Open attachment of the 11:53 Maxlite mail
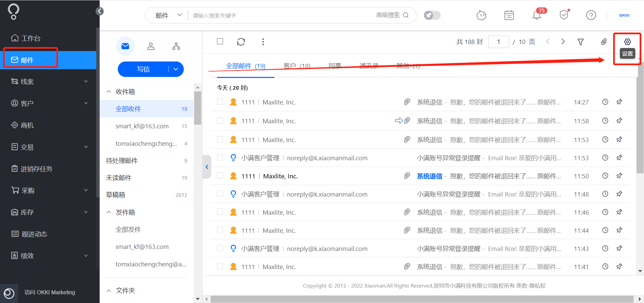 pyautogui.click(x=407, y=139)
